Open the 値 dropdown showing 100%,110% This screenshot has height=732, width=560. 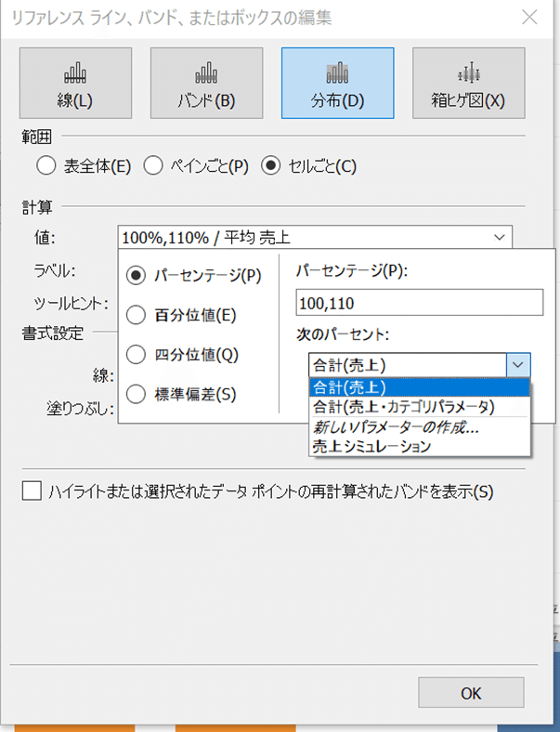click(315, 237)
